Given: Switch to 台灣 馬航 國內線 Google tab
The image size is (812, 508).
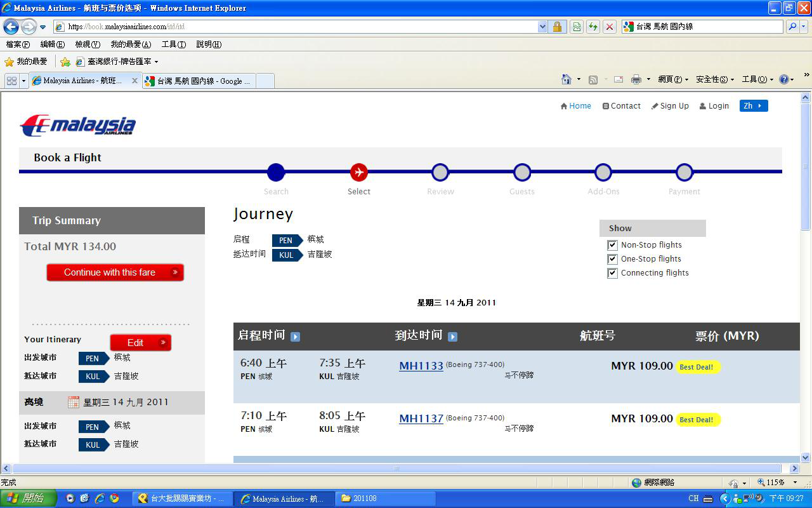Looking at the screenshot, I should point(198,81).
